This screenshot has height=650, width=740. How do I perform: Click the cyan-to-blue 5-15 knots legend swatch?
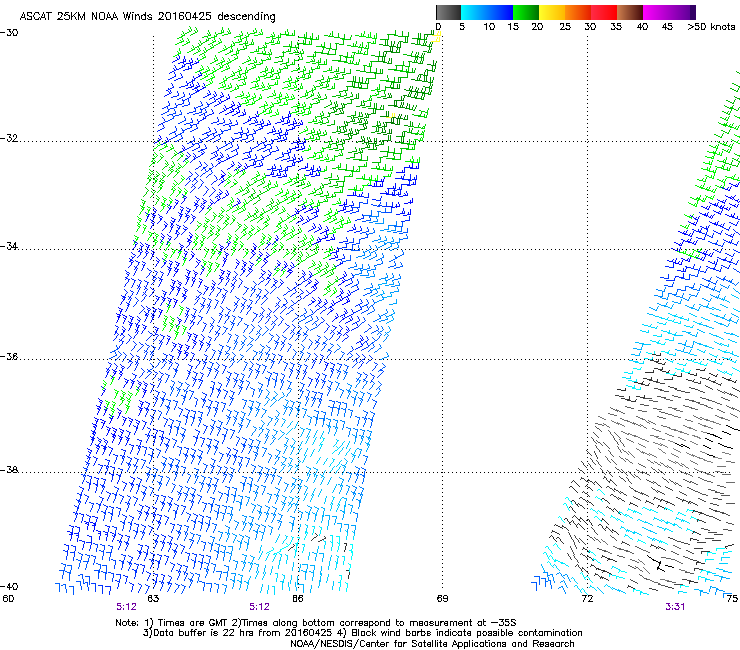(x=487, y=12)
